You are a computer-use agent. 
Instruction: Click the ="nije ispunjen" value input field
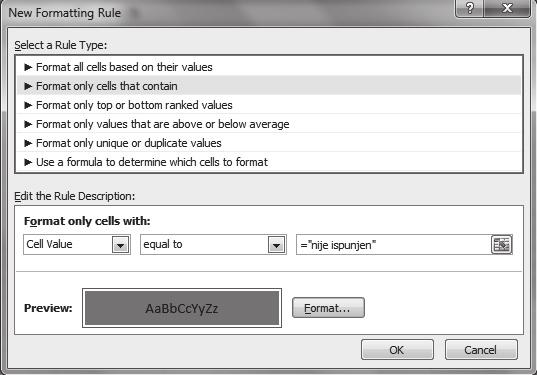coord(394,245)
